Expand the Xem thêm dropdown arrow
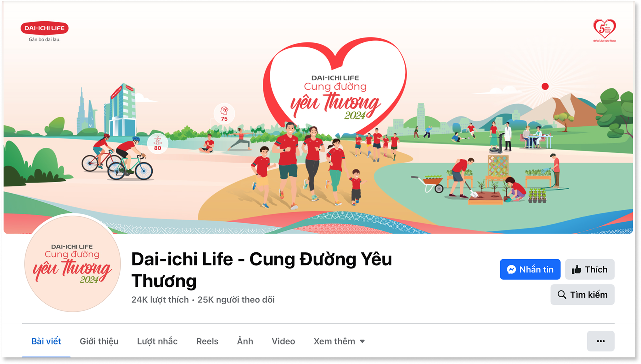The image size is (641, 364). 362,341
